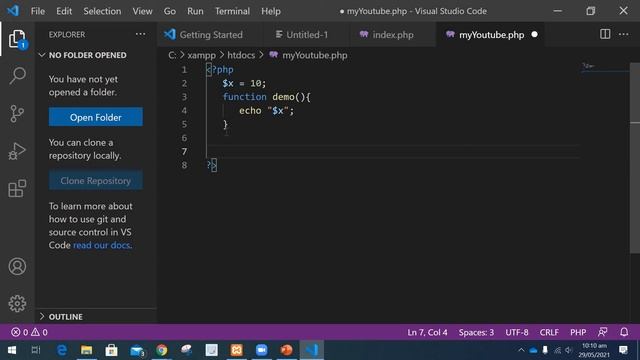Open the Search view in activity bar

tap(17, 76)
